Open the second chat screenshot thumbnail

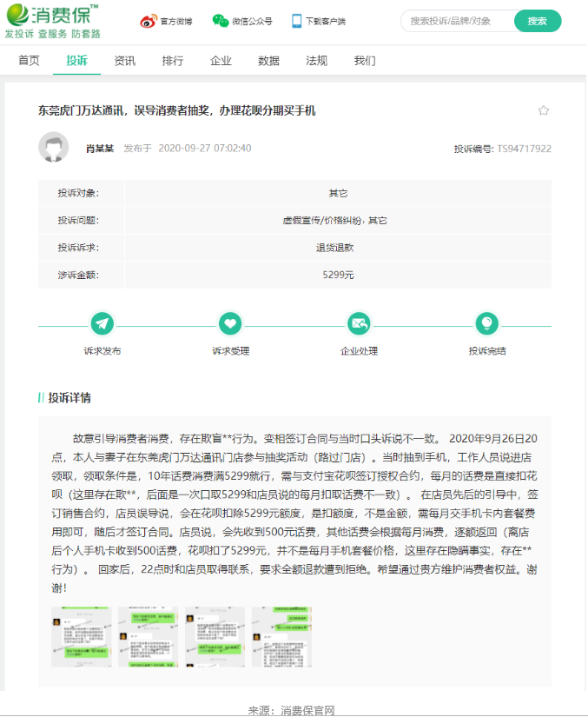pos(148,636)
